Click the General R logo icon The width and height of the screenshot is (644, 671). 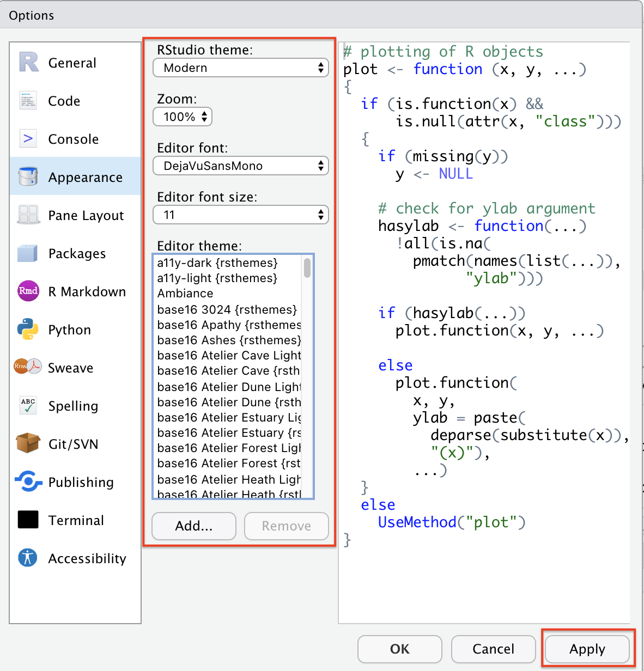click(x=29, y=62)
